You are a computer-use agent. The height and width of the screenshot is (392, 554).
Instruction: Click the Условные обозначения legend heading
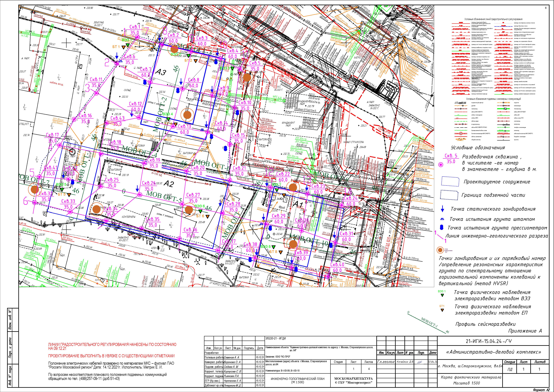[x=478, y=147]
